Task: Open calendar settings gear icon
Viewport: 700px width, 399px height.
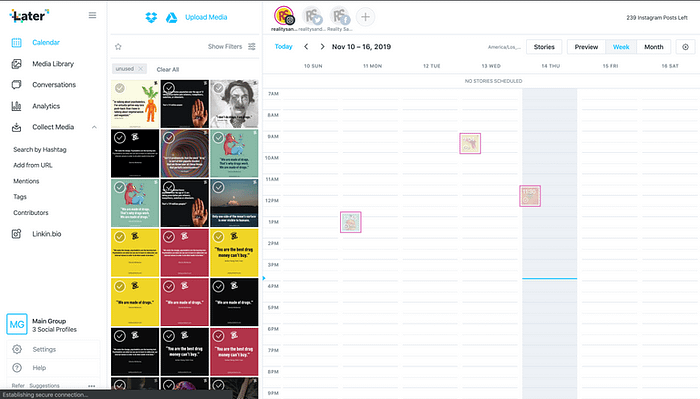Action: tap(686, 47)
